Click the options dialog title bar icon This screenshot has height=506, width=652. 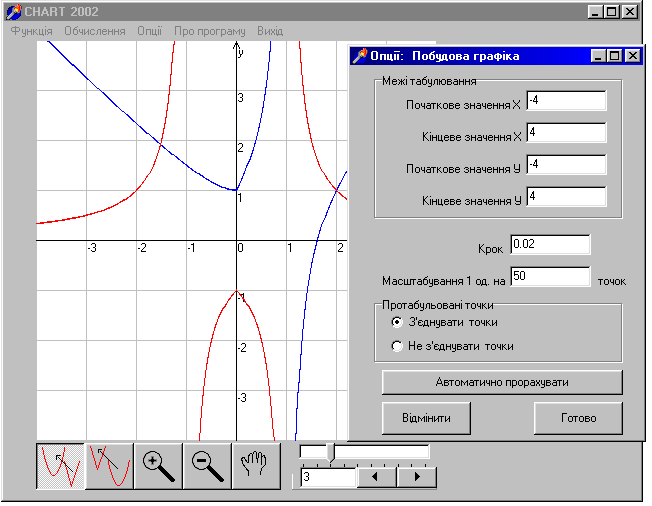tap(360, 56)
